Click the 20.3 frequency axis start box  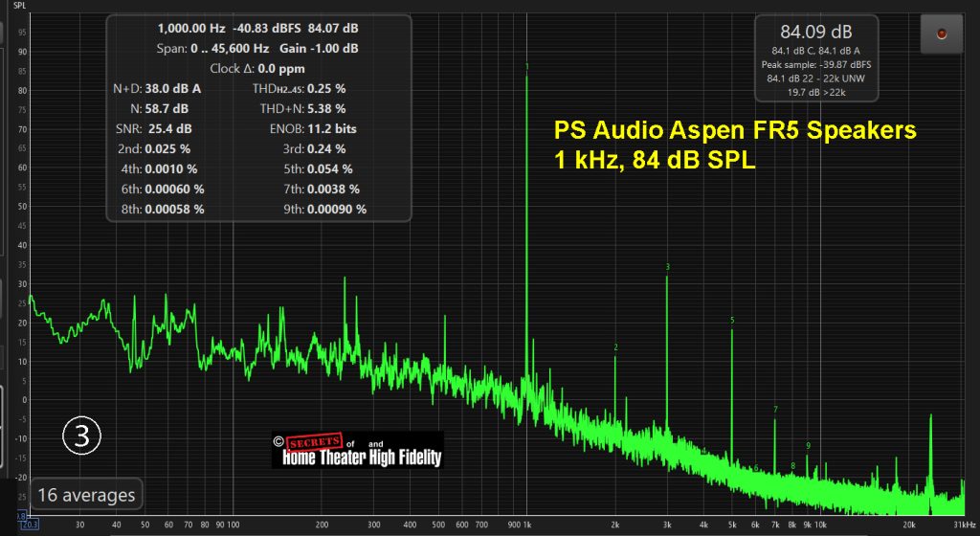[31, 525]
